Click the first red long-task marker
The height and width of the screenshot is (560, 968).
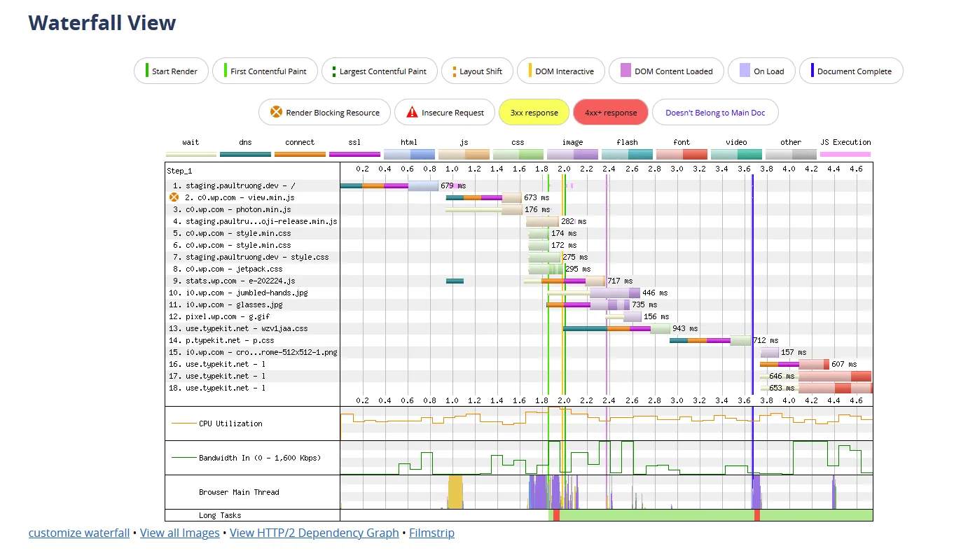click(556, 515)
